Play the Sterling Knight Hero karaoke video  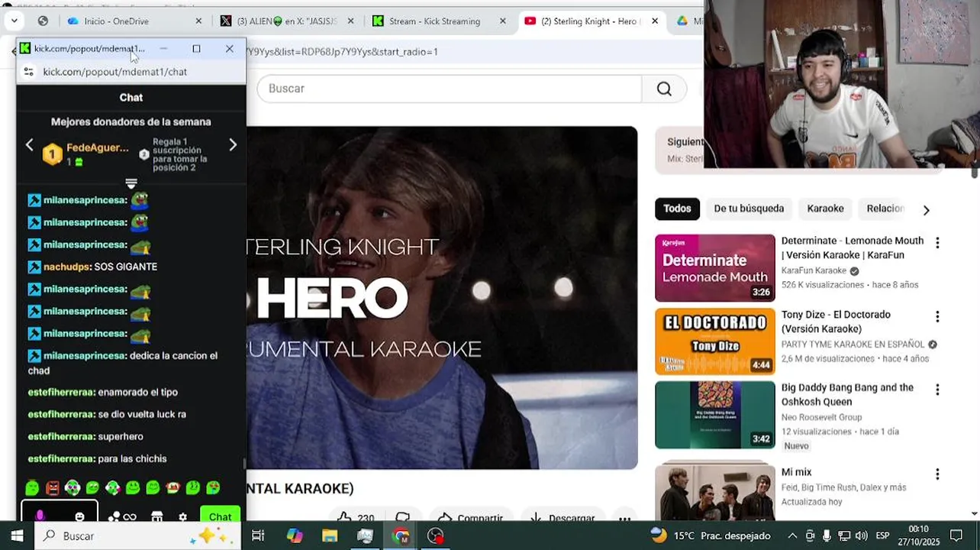pyautogui.click(x=441, y=298)
